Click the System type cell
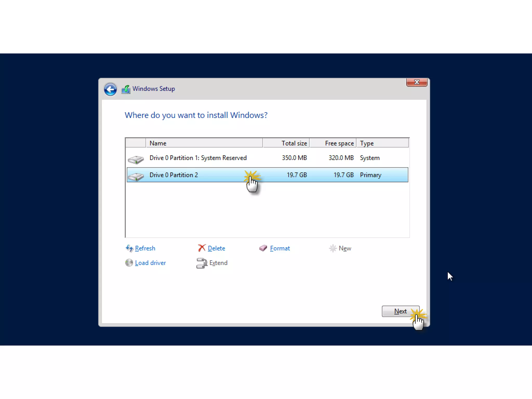This screenshot has width=532, height=399. pos(370,158)
